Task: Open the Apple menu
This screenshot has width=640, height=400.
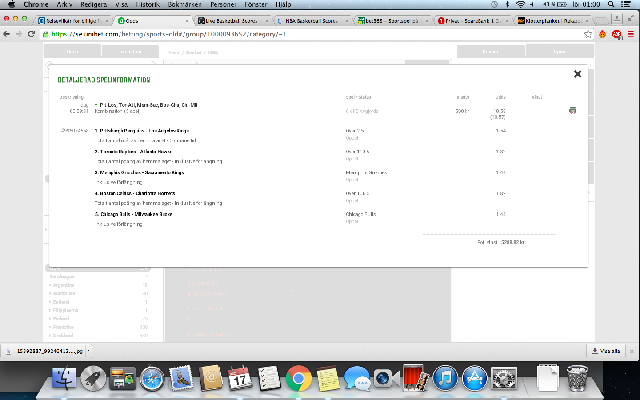Action: (11, 4)
